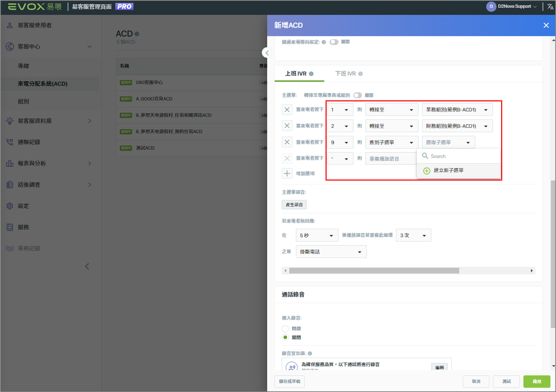
Task: Open the 財務組別(範例B-ACD1) dropdown
Action: pyautogui.click(x=457, y=126)
